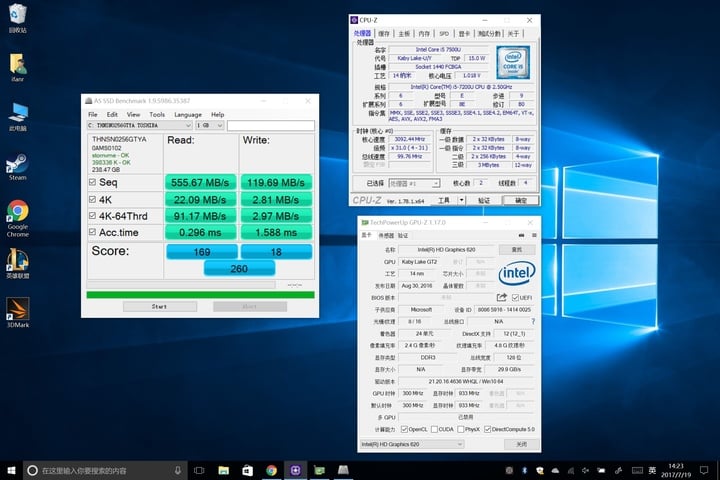Toggle the PhysX checkbox in GPU-Z
The width and height of the screenshot is (720, 480).
461,429
